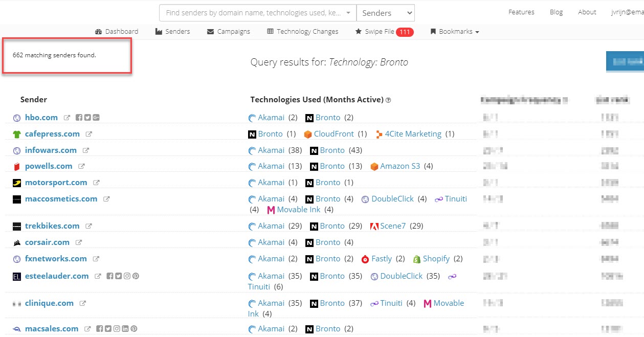
Task: Open the powells.com sender link
Action: tap(49, 166)
